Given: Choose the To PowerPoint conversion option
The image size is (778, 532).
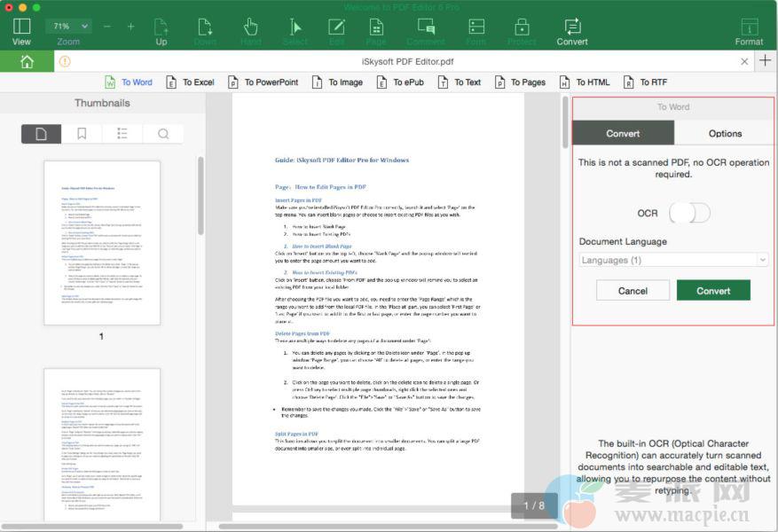Looking at the screenshot, I should [263, 82].
